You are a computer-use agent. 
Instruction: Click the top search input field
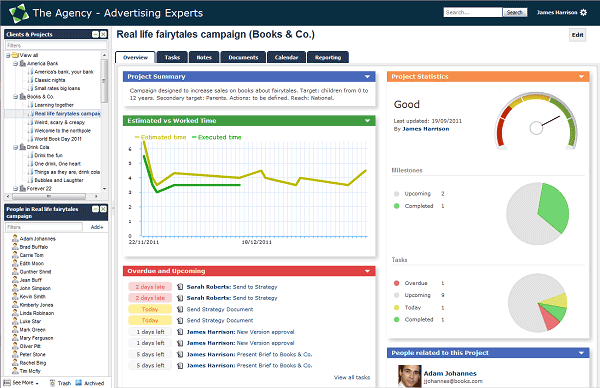tap(473, 12)
